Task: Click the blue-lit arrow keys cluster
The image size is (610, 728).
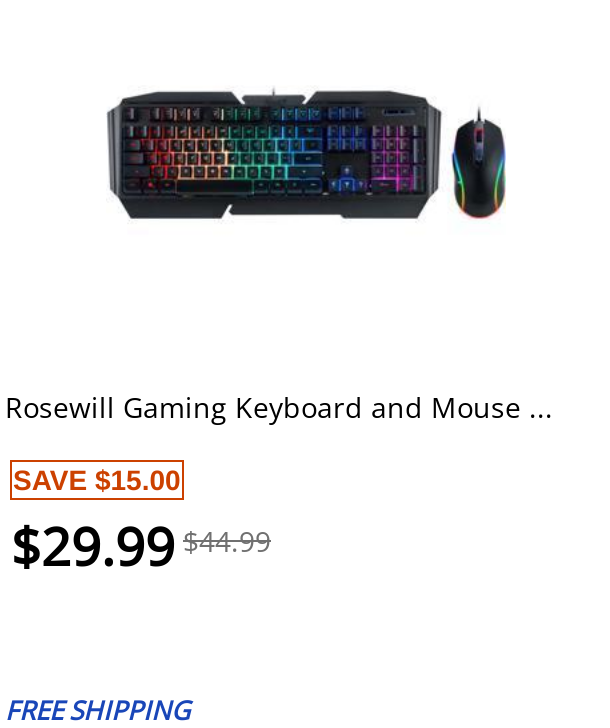Action: pos(347,180)
